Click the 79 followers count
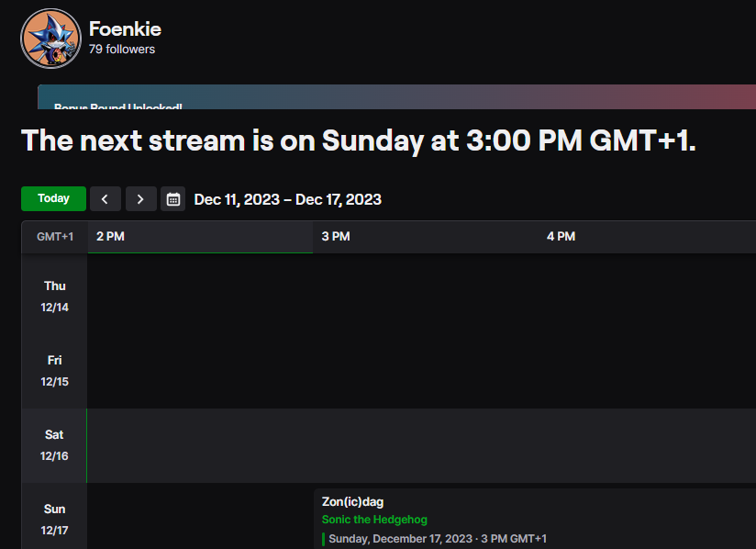Viewport: 756px width, 549px height. pyautogui.click(x=122, y=50)
